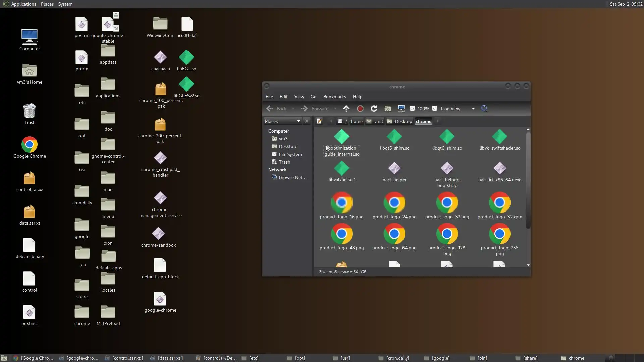Open Home folder toolbar icon
The width and height of the screenshot is (644, 362).
(387, 108)
